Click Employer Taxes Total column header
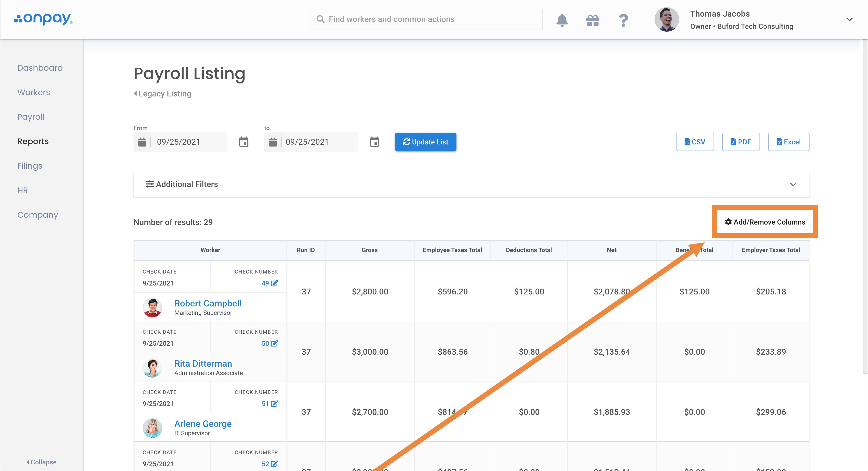 tap(771, 250)
